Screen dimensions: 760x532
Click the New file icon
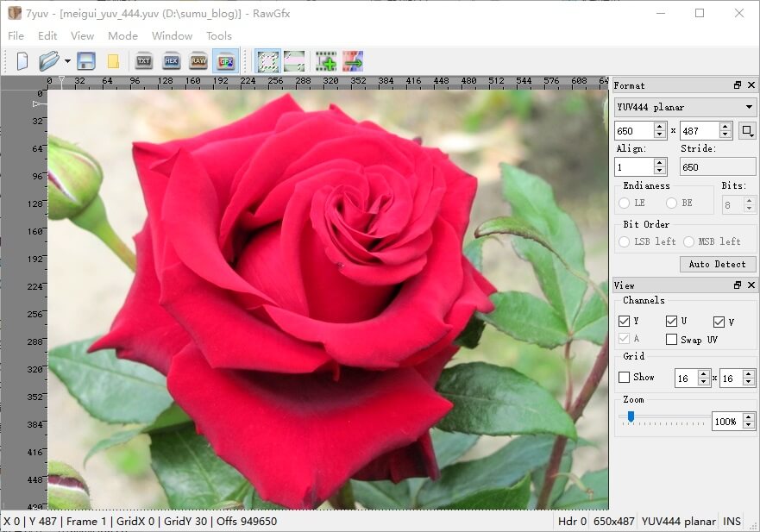pos(22,61)
